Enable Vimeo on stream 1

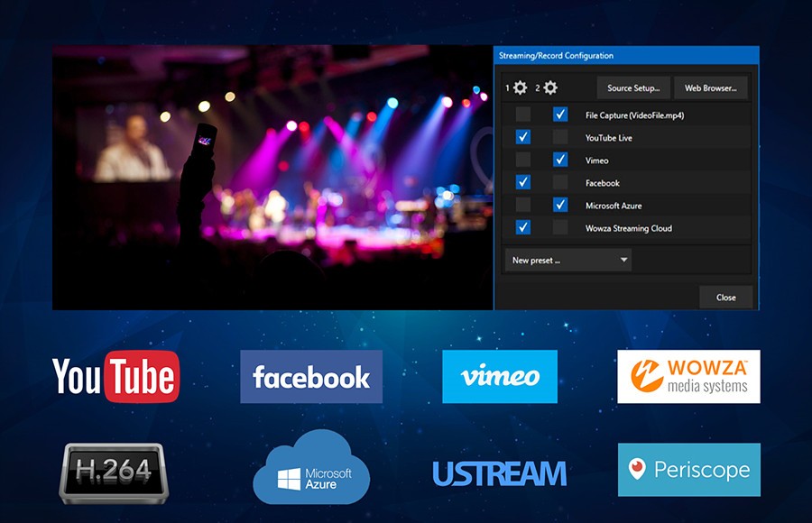pyautogui.click(x=523, y=160)
